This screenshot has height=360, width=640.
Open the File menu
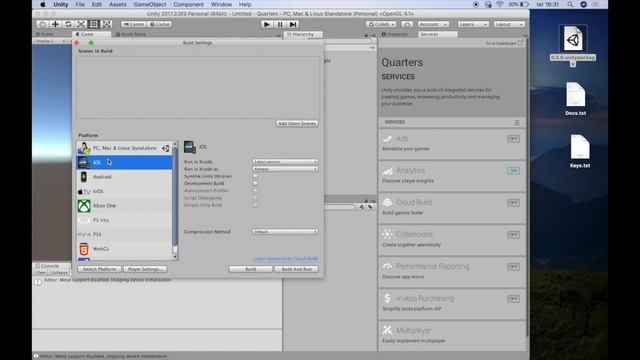pyautogui.click(x=80, y=4)
